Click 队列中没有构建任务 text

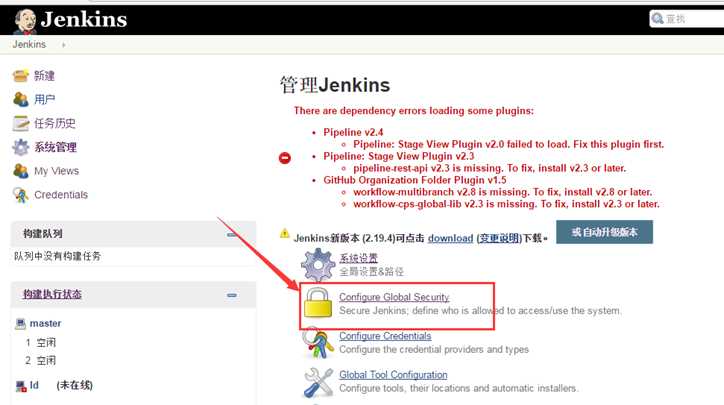point(57,256)
